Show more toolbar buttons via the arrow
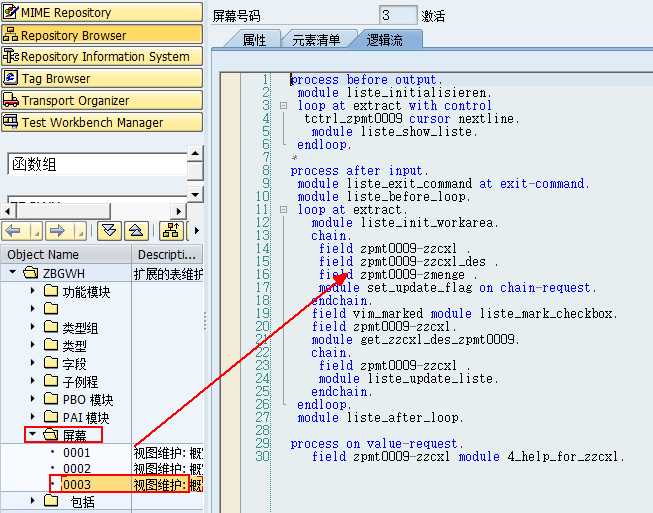Image resolution: width=653 pixels, height=513 pixels. pyautogui.click(x=197, y=231)
